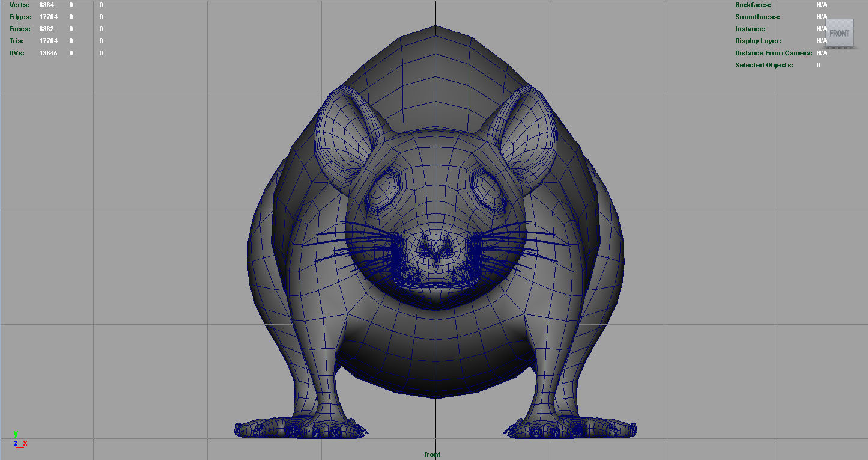This screenshot has width=868, height=460.
Task: Click the 17764 value in Tris row
Action: 49,41
